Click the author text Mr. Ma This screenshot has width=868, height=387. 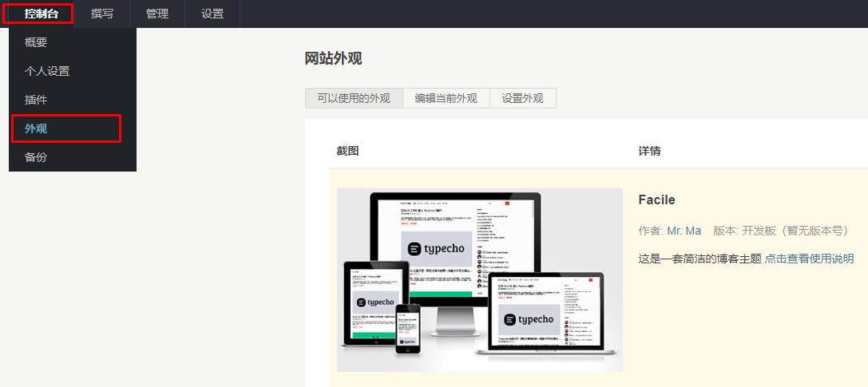click(x=684, y=231)
